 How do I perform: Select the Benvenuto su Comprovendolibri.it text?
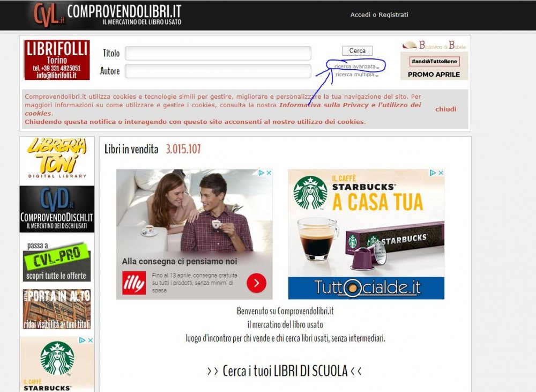[x=285, y=311]
